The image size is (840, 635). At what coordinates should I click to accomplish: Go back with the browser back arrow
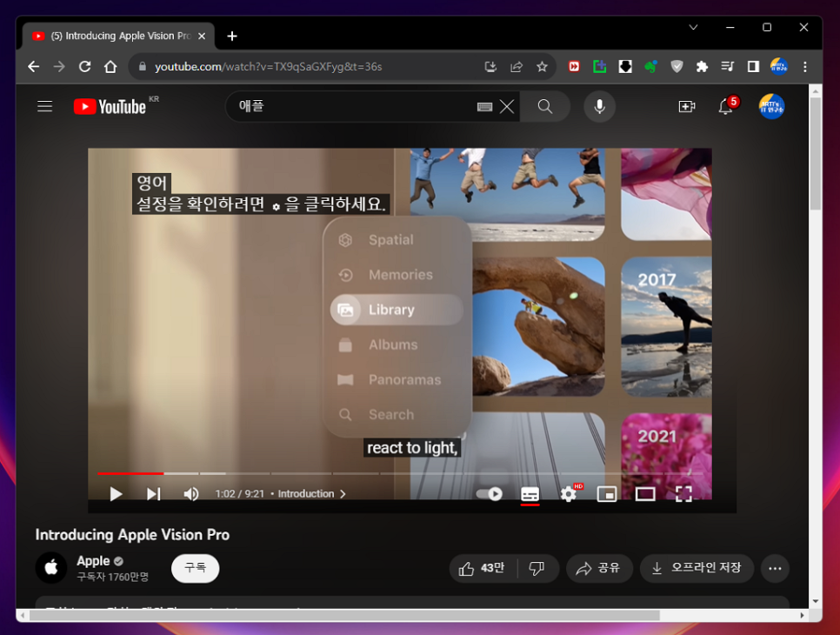pos(34,66)
